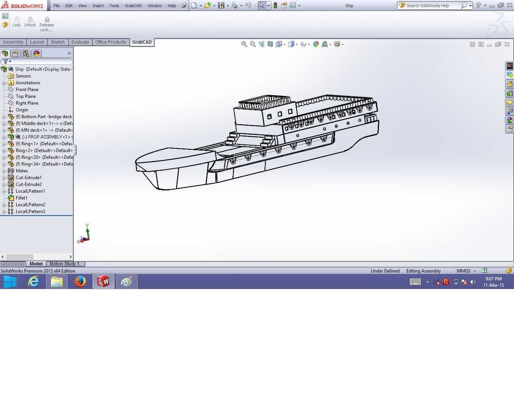Expand the PROP ASSEMBLY<1> node
The image size is (514, 420).
click(x=4, y=137)
